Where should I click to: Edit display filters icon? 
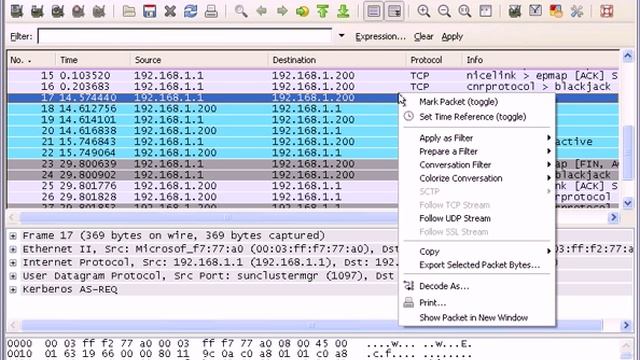pos(535,11)
